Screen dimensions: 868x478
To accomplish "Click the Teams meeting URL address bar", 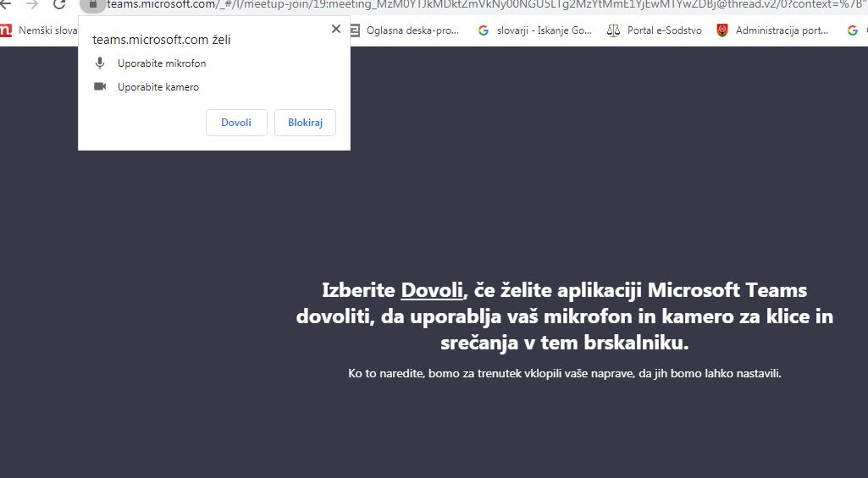I will 487,4.
